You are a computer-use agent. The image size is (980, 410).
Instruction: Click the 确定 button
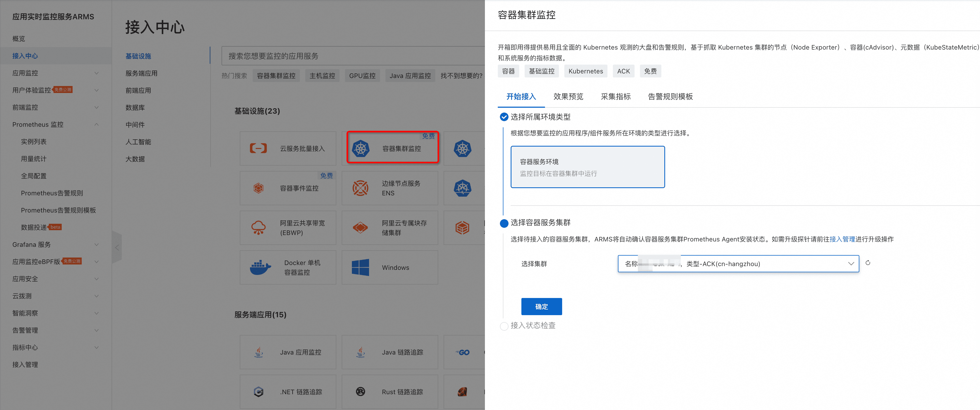pos(541,307)
